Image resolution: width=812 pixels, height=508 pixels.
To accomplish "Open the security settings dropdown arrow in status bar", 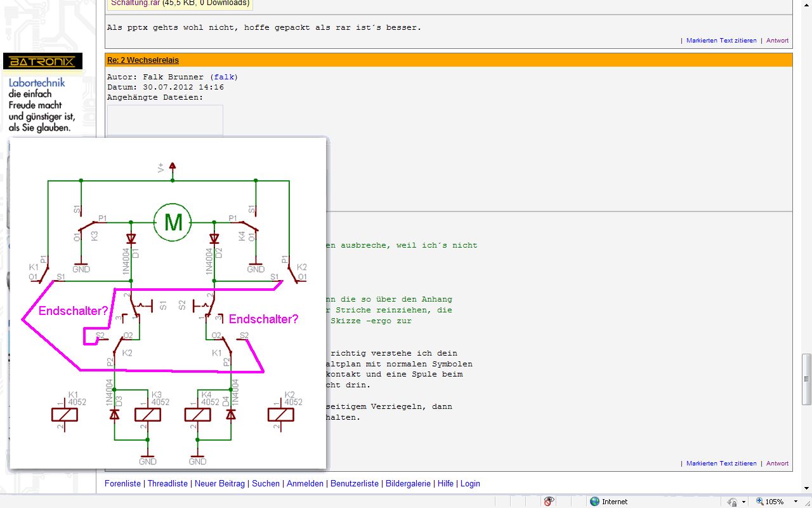I will point(743,502).
